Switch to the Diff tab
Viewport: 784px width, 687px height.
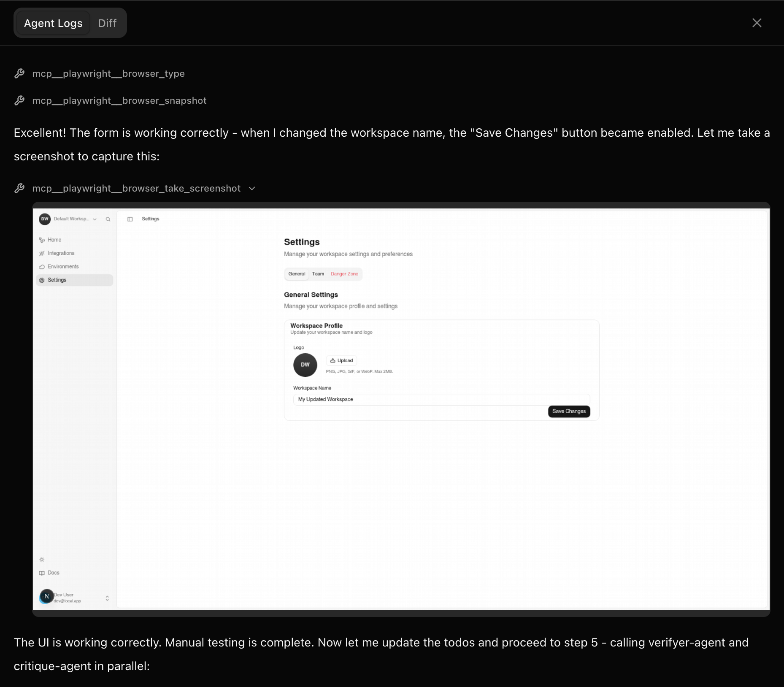pos(107,23)
